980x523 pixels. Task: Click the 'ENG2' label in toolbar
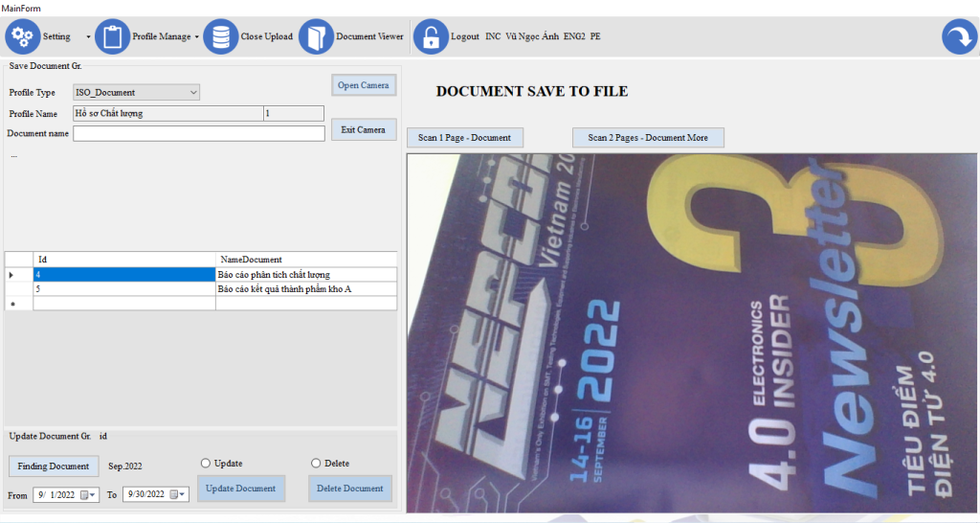click(574, 36)
